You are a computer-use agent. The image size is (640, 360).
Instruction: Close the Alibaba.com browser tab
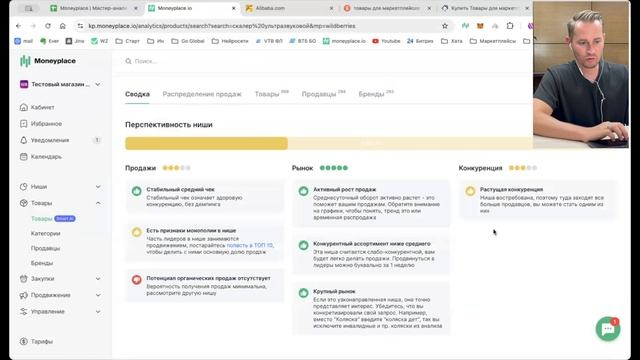point(331,8)
